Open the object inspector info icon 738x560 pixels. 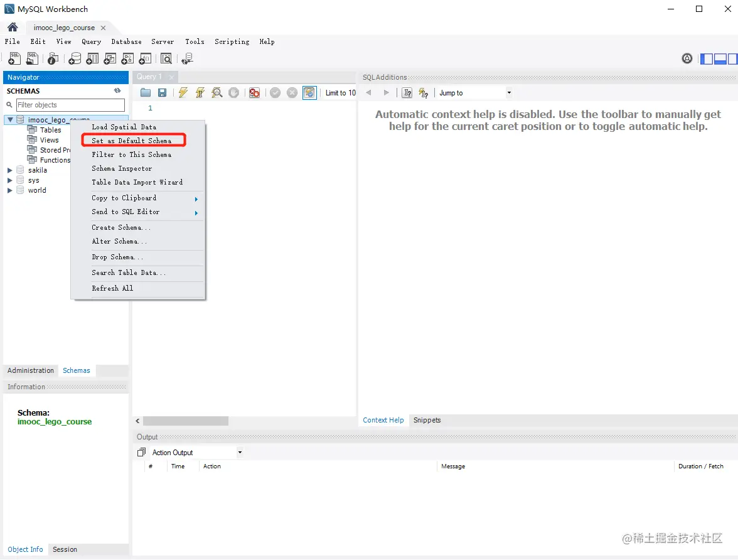[x=53, y=58]
